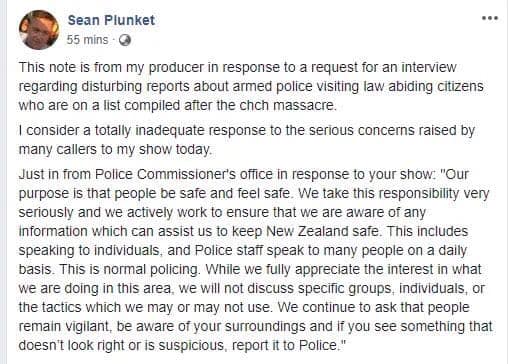Open the 55 mins timestamp link
This screenshot has width=508, height=364.
click(87, 40)
